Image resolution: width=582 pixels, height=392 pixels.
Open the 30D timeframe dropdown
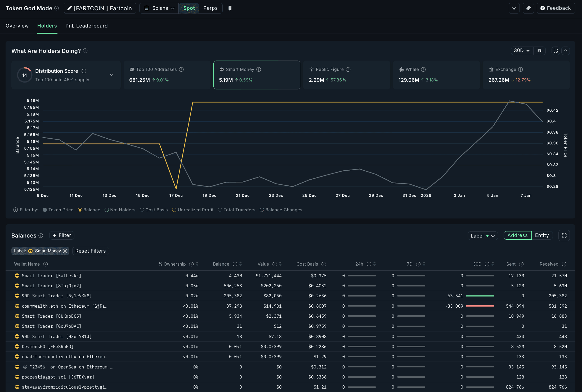522,51
